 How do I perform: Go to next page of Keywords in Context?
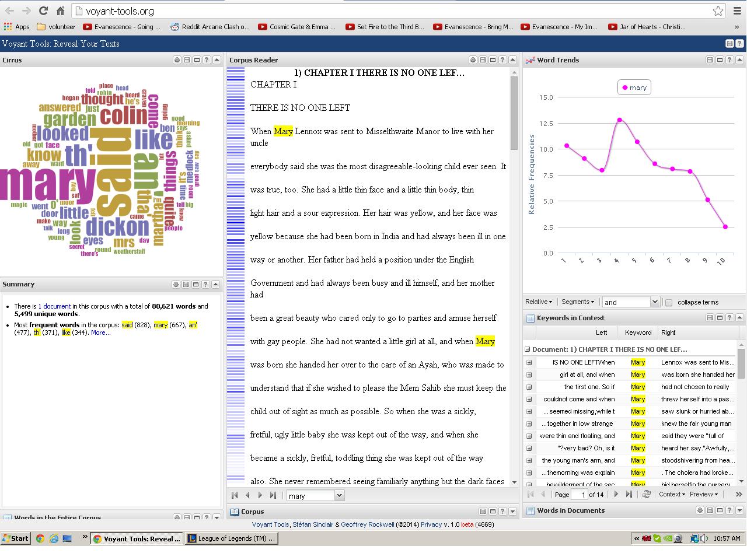(616, 494)
